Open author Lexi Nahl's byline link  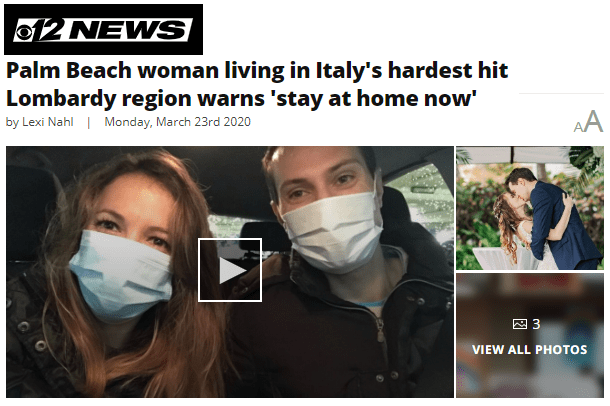pyautogui.click(x=47, y=122)
